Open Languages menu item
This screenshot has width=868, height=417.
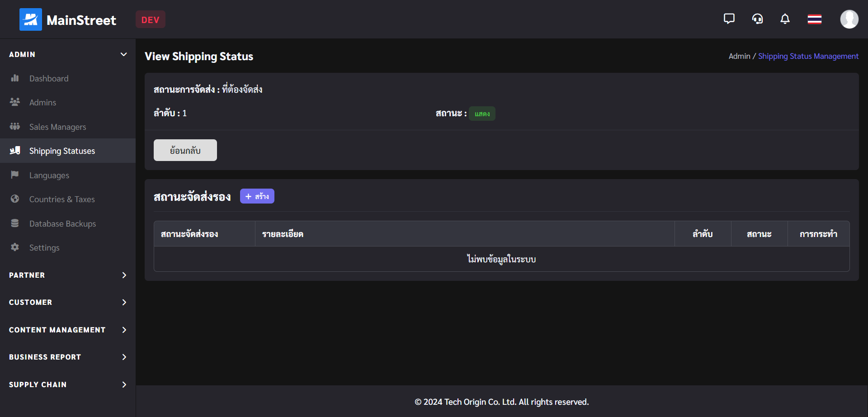(68, 175)
